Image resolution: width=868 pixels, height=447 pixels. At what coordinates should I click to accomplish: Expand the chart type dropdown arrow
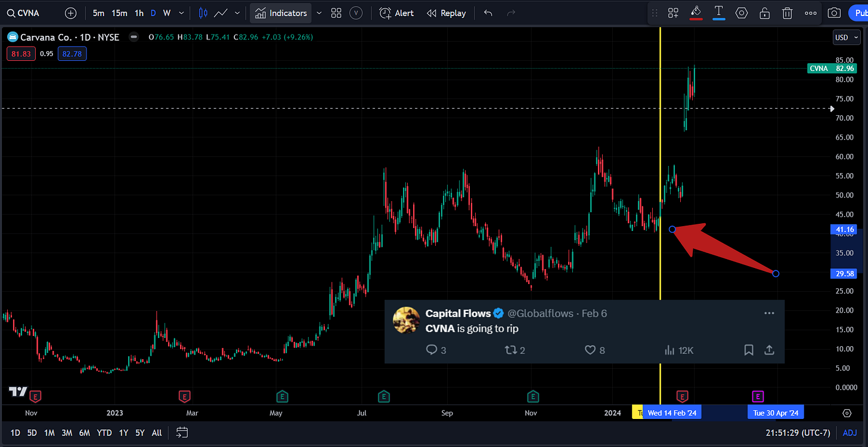(x=238, y=13)
